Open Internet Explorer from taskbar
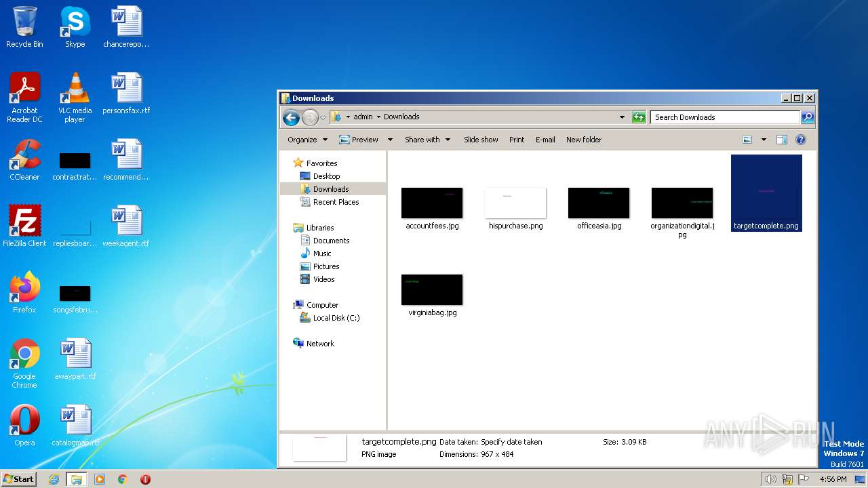Viewport: 868px width, 488px height. click(54, 479)
